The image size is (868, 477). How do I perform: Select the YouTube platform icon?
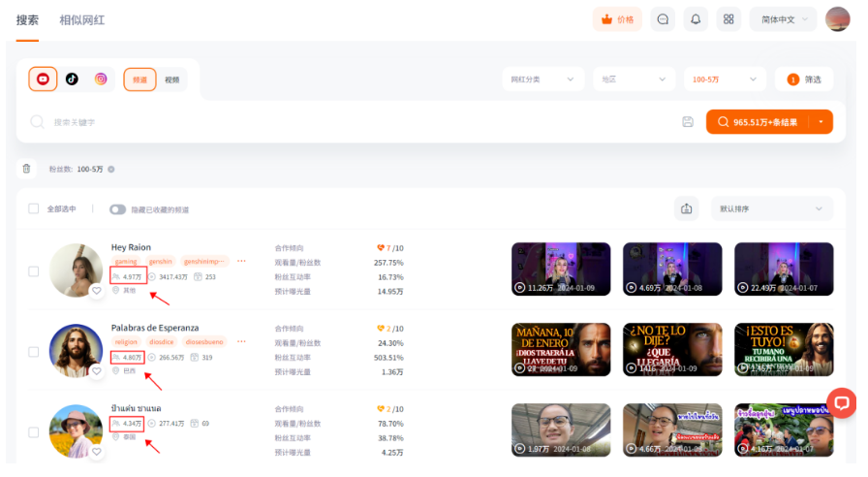(x=43, y=79)
